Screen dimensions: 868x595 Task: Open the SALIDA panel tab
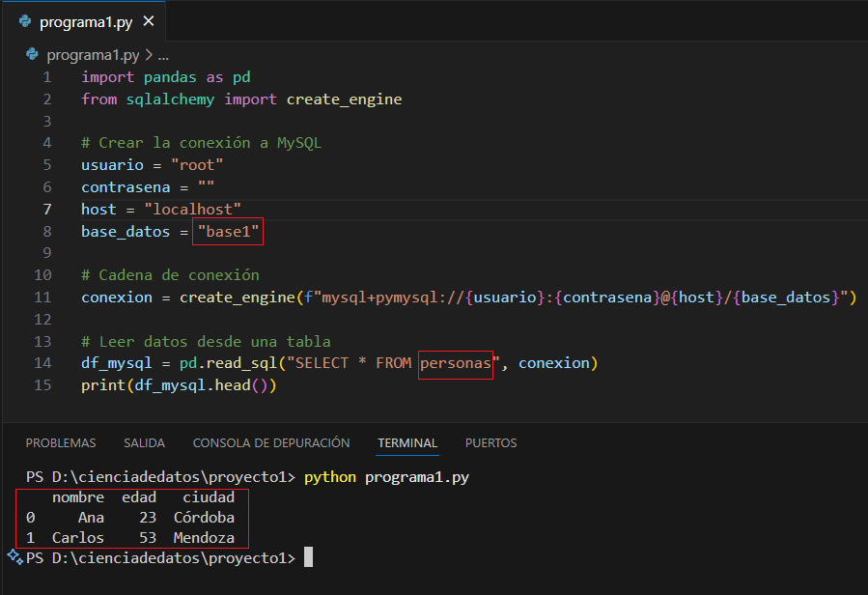(x=144, y=442)
